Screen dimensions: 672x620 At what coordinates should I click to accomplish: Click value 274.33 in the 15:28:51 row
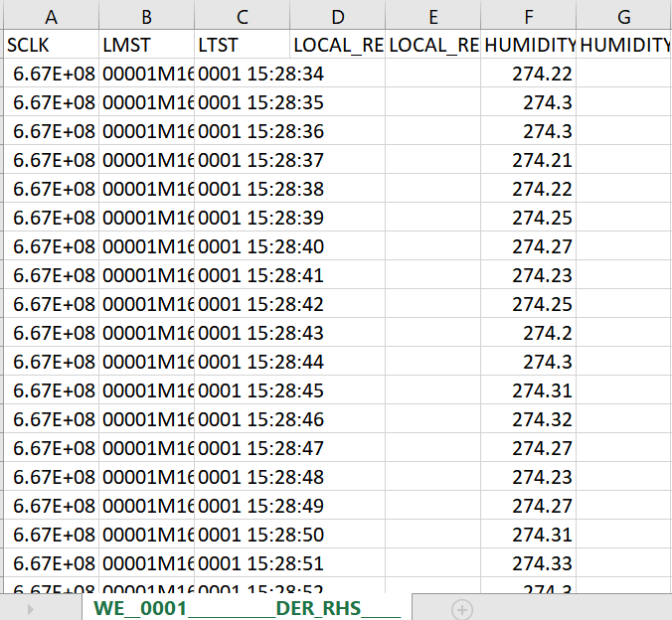point(529,563)
